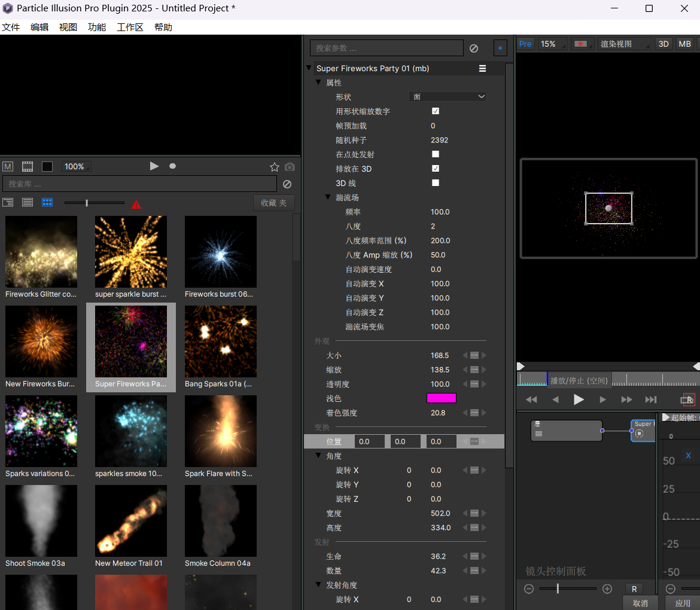Image resolution: width=700 pixels, height=610 pixels.
Task: Open the 文件 menu
Action: (11, 27)
